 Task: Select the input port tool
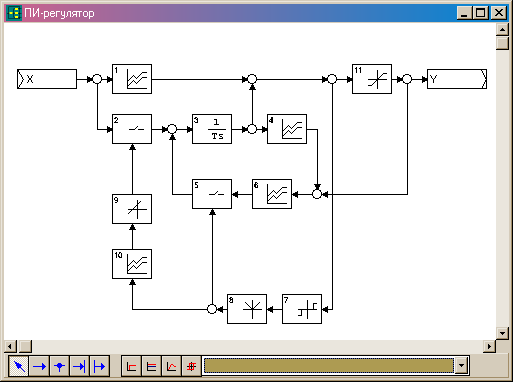(79, 367)
